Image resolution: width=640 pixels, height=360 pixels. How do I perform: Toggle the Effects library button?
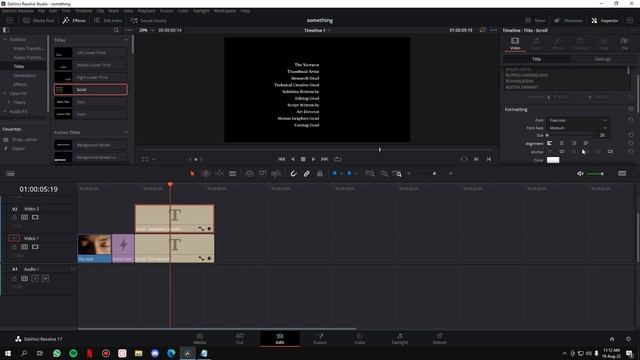tap(74, 20)
